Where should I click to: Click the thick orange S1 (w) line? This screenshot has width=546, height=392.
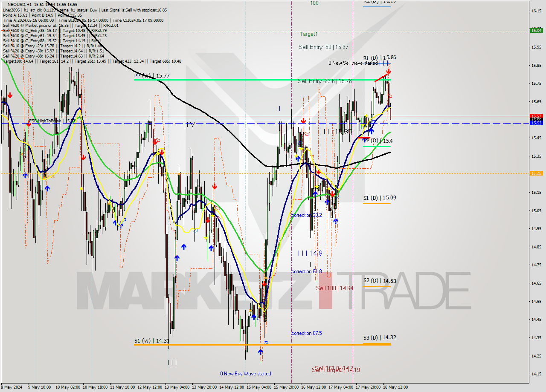(262, 344)
